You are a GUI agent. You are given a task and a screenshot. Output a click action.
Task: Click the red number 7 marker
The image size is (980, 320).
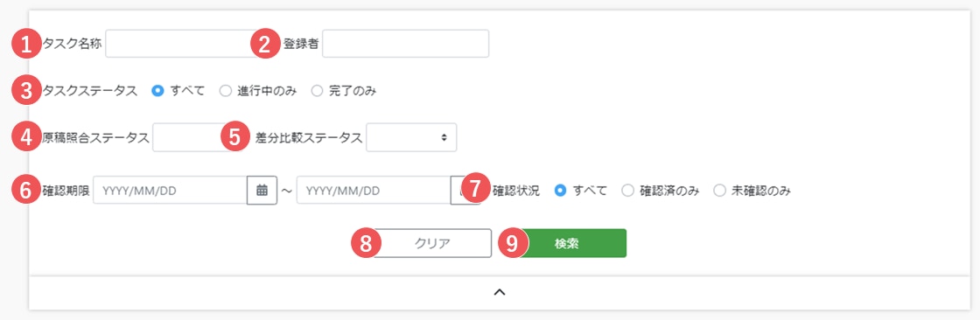tap(476, 189)
